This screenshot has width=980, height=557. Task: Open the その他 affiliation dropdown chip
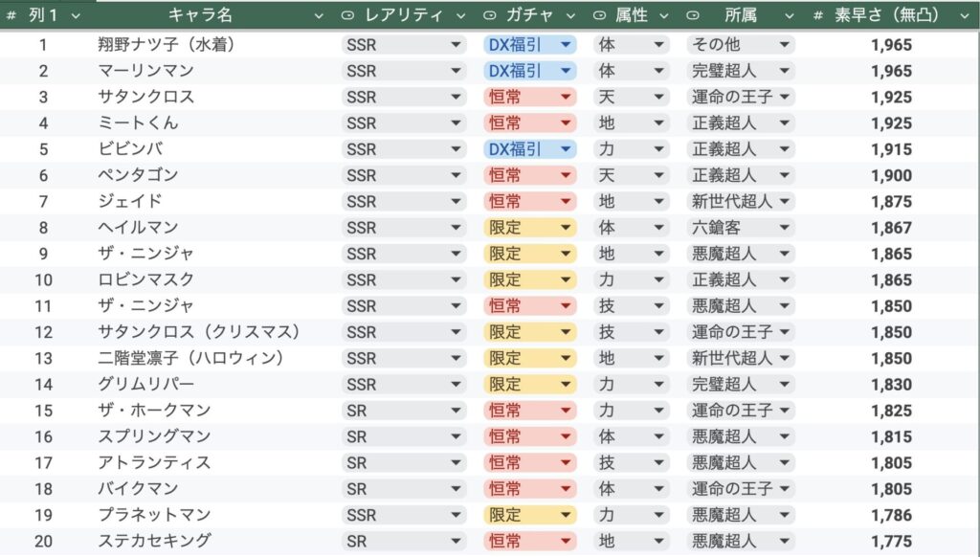pyautogui.click(x=741, y=45)
